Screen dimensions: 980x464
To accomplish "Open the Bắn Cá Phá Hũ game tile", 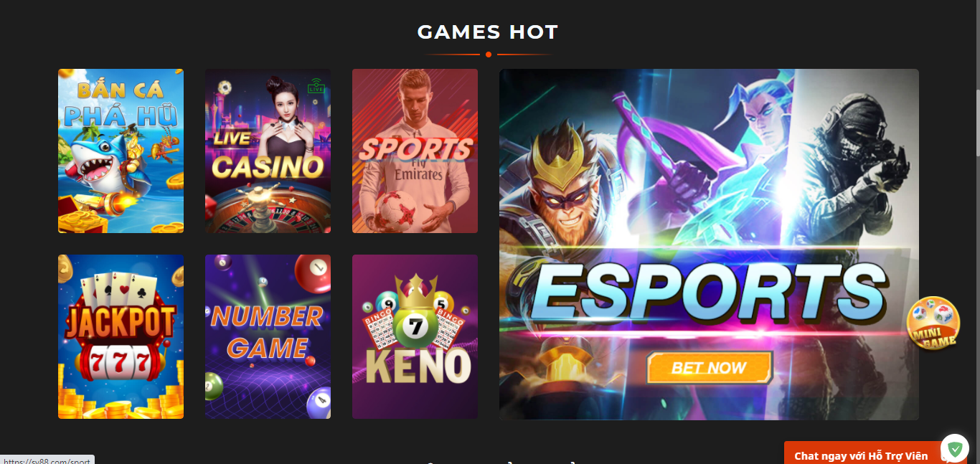I will click(121, 151).
